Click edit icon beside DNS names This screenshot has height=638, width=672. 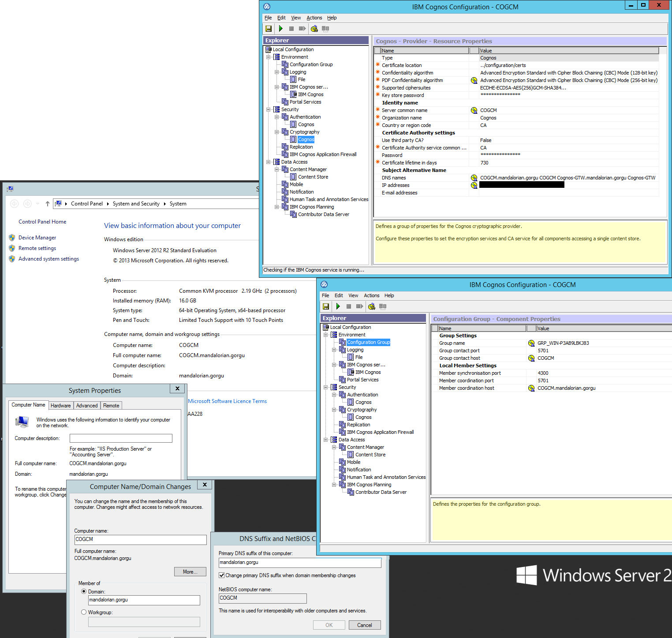click(x=474, y=178)
